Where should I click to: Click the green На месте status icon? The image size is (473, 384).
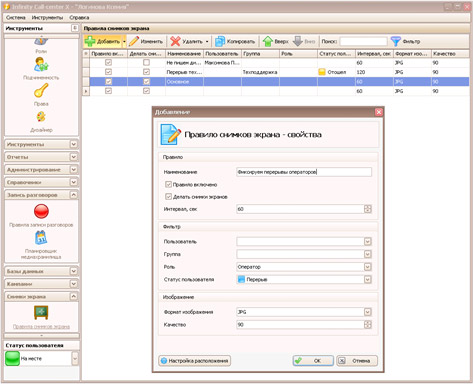(x=13, y=359)
